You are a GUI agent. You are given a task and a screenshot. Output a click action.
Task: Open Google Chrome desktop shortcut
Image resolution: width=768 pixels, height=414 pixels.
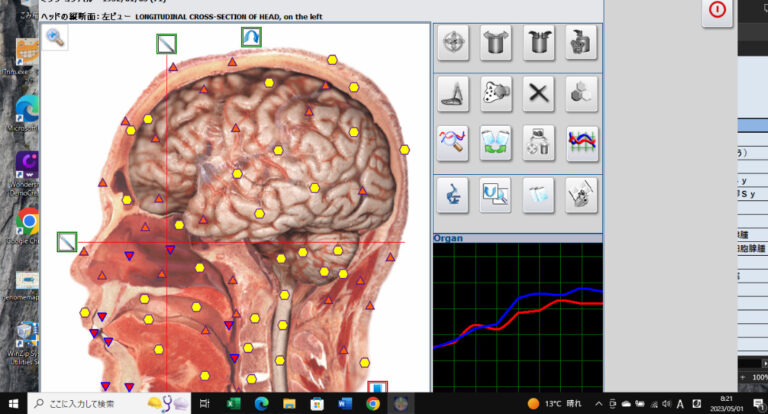tap(25, 226)
